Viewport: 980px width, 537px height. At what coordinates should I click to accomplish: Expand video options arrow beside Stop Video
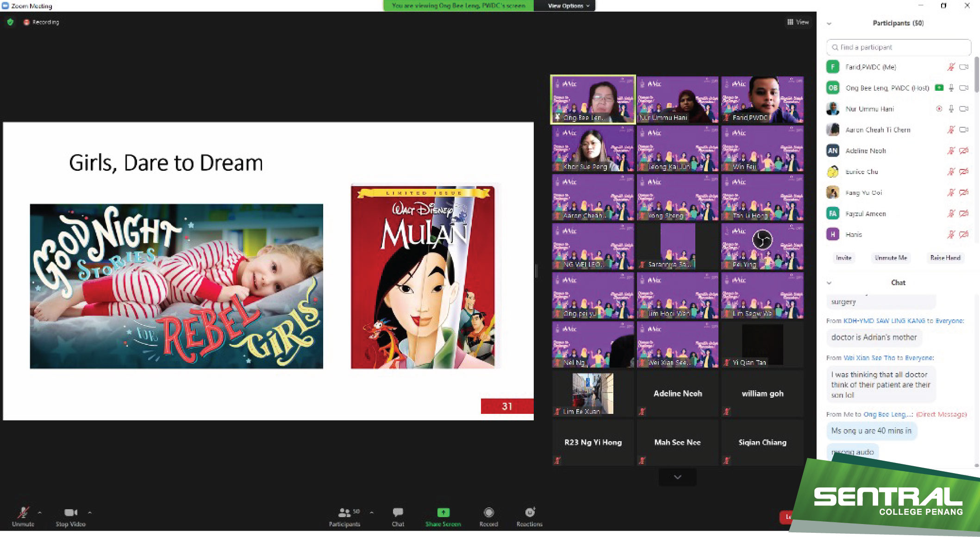point(90,512)
